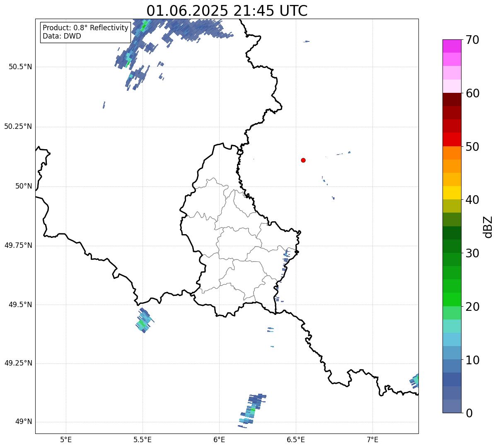
Task: Click the bright red swatch just above 50 dBZ
Action: [452, 140]
